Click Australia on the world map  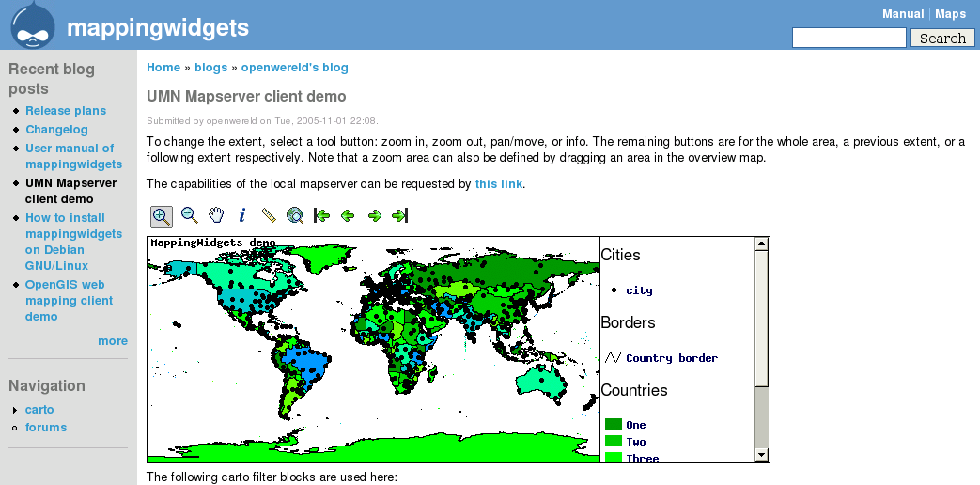click(x=540, y=380)
